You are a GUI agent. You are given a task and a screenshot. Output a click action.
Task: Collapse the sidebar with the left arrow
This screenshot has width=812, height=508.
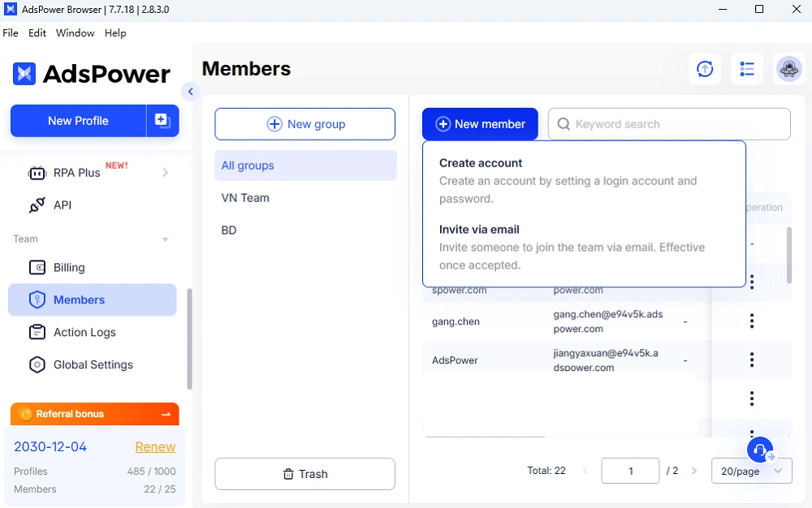coord(191,92)
